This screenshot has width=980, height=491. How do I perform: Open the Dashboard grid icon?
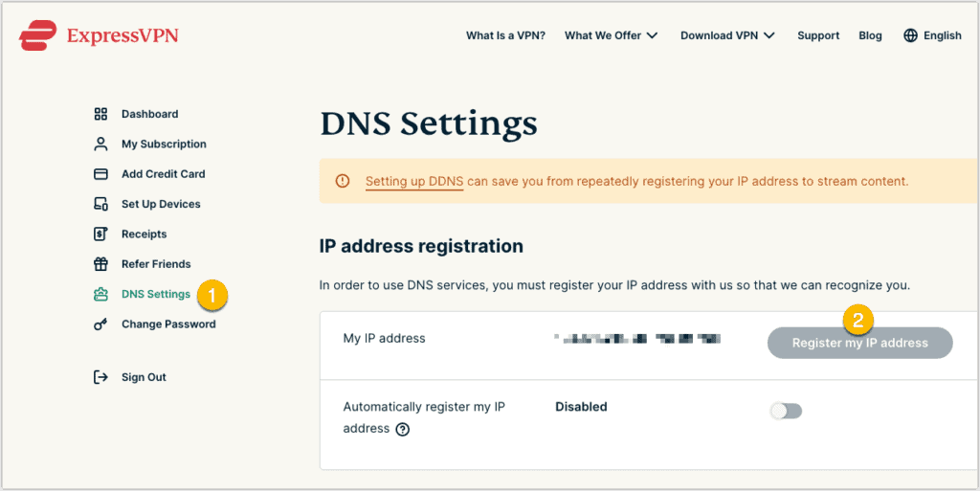pyautogui.click(x=100, y=114)
